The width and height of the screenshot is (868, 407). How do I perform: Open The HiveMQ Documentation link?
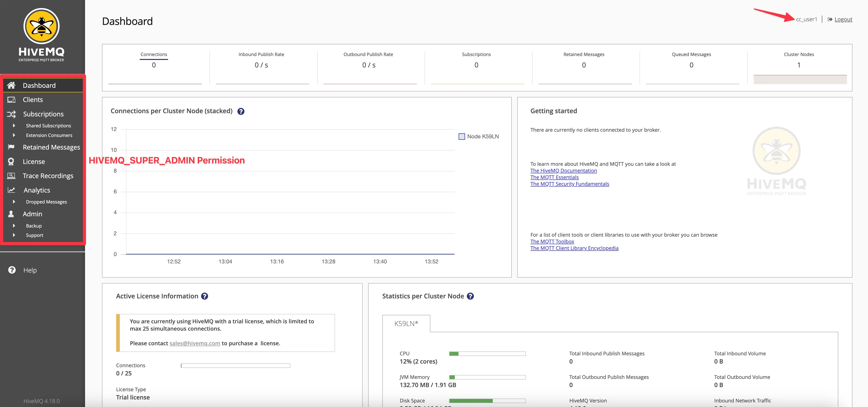(563, 171)
